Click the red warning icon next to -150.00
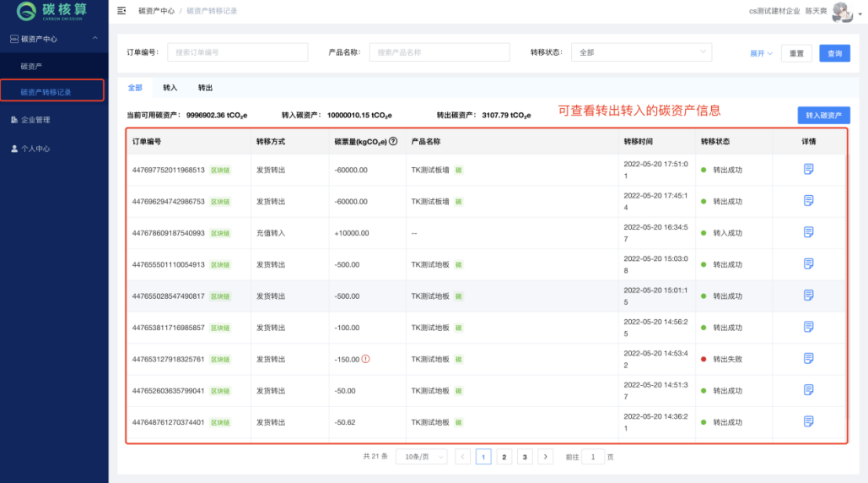This screenshot has height=483, width=868. pyautogui.click(x=365, y=359)
